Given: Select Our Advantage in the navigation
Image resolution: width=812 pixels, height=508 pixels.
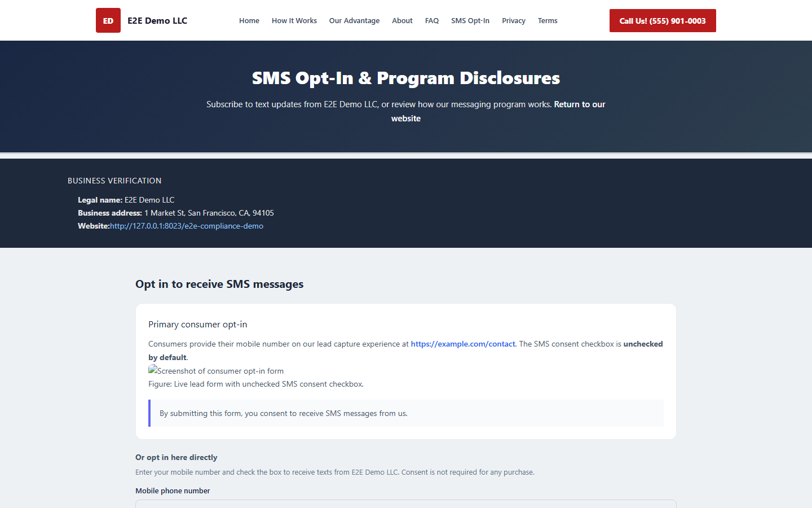Looking at the screenshot, I should 354,20.
